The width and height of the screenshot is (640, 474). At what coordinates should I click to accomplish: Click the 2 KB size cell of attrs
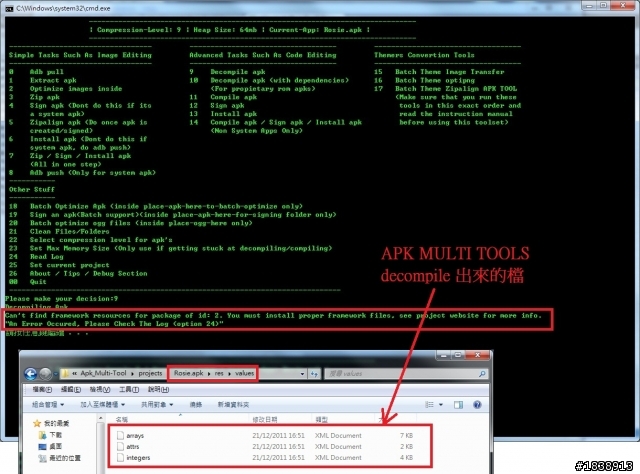pyautogui.click(x=407, y=447)
